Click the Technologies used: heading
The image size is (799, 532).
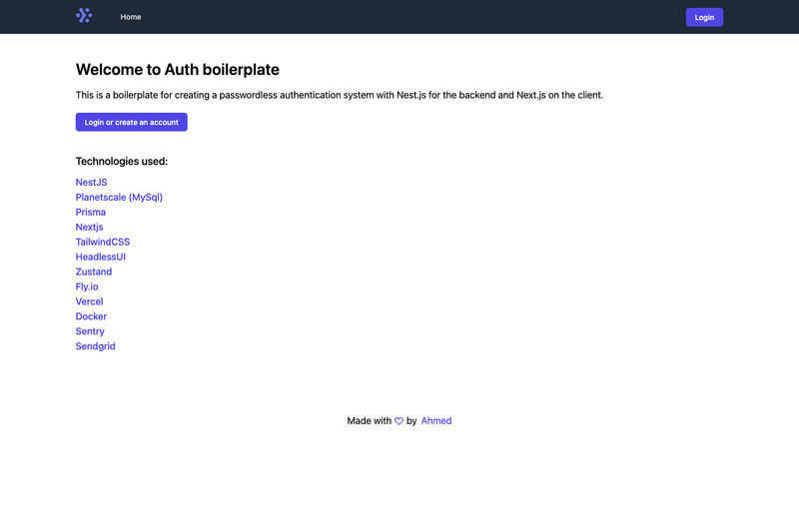[x=122, y=162]
